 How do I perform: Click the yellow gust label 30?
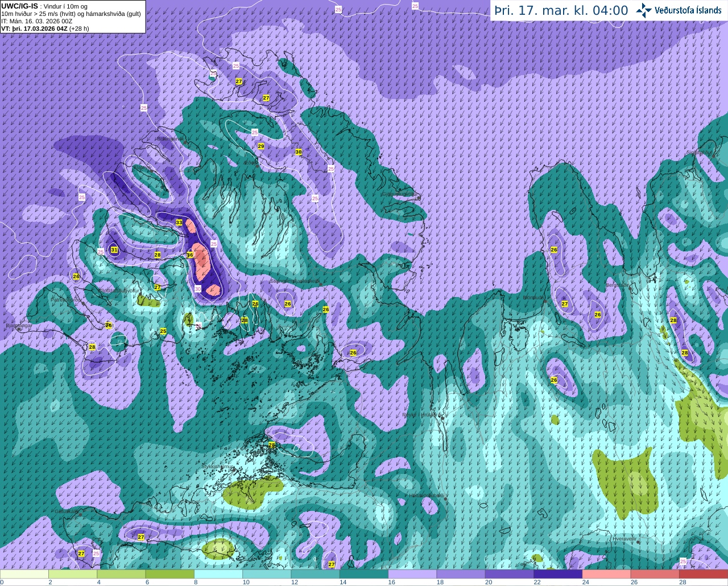tap(299, 152)
